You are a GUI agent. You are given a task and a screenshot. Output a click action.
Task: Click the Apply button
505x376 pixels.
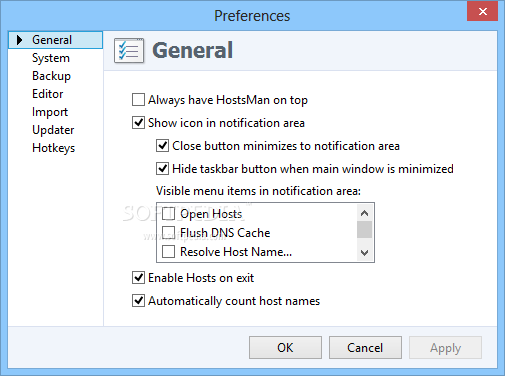pos(445,348)
